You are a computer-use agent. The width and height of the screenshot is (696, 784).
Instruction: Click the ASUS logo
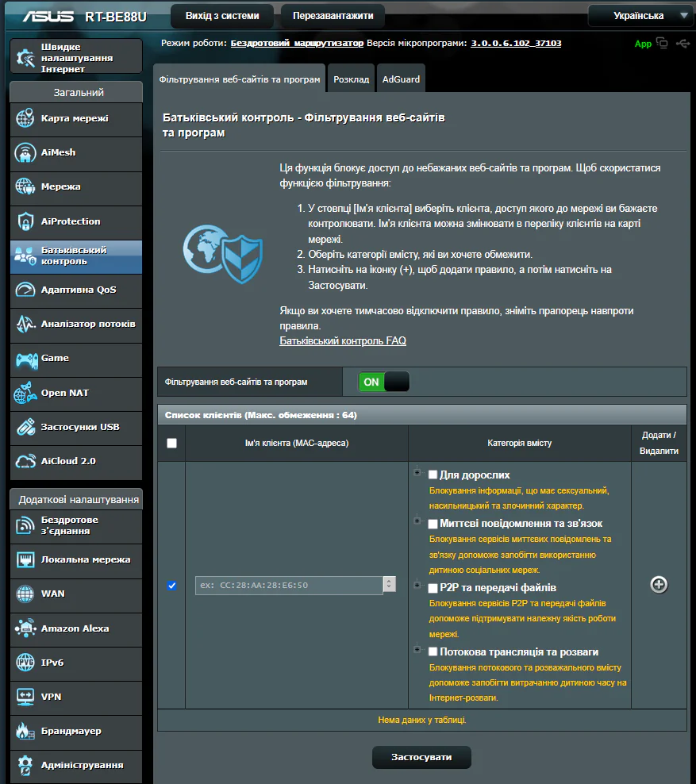click(48, 16)
